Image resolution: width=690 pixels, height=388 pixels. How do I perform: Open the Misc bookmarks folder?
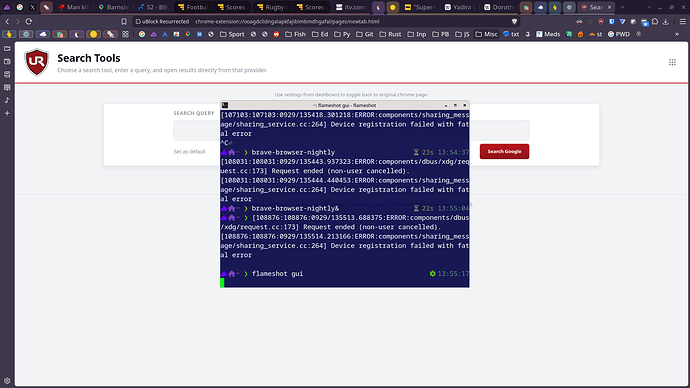[486, 34]
